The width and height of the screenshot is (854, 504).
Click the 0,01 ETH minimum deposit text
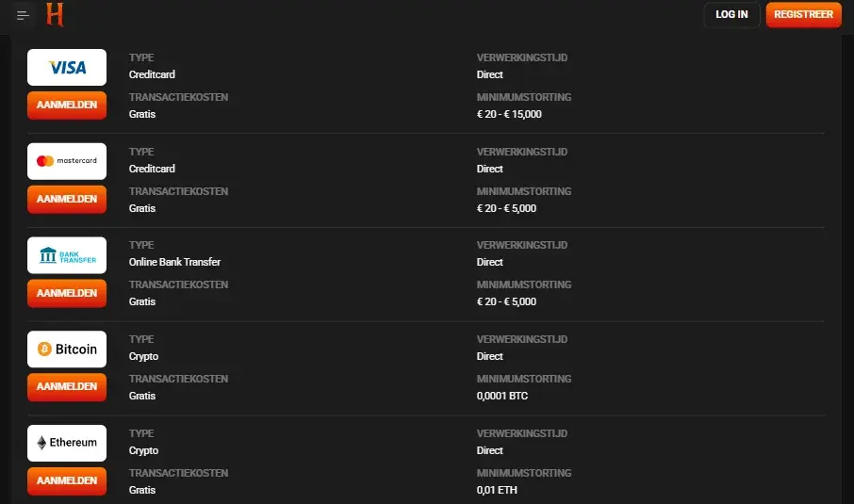(x=497, y=490)
